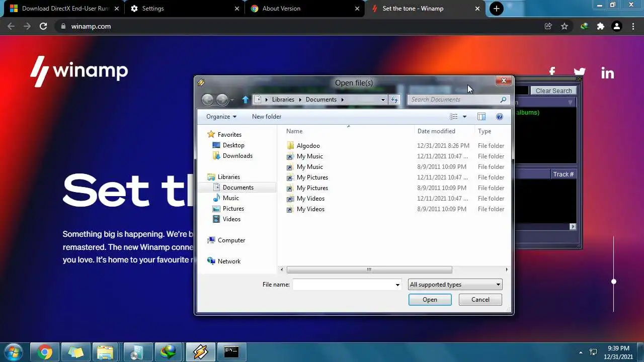Image resolution: width=644 pixels, height=362 pixels.
Task: Open Chrome from the taskbar
Action: (45, 352)
